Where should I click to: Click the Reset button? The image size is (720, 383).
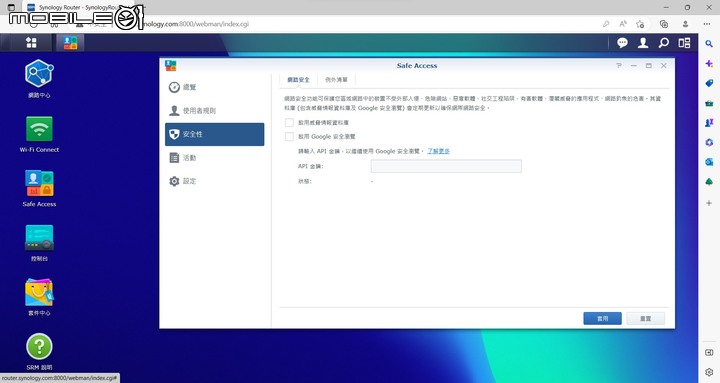pyautogui.click(x=646, y=318)
